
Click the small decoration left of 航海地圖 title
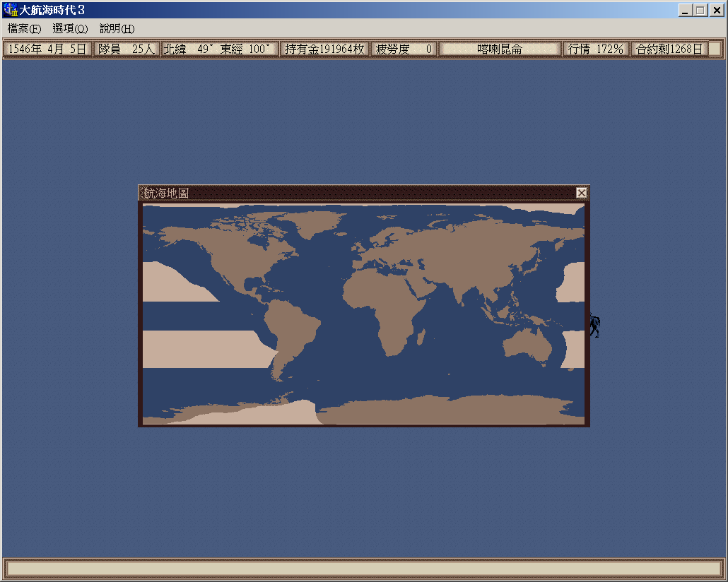[x=141, y=193]
